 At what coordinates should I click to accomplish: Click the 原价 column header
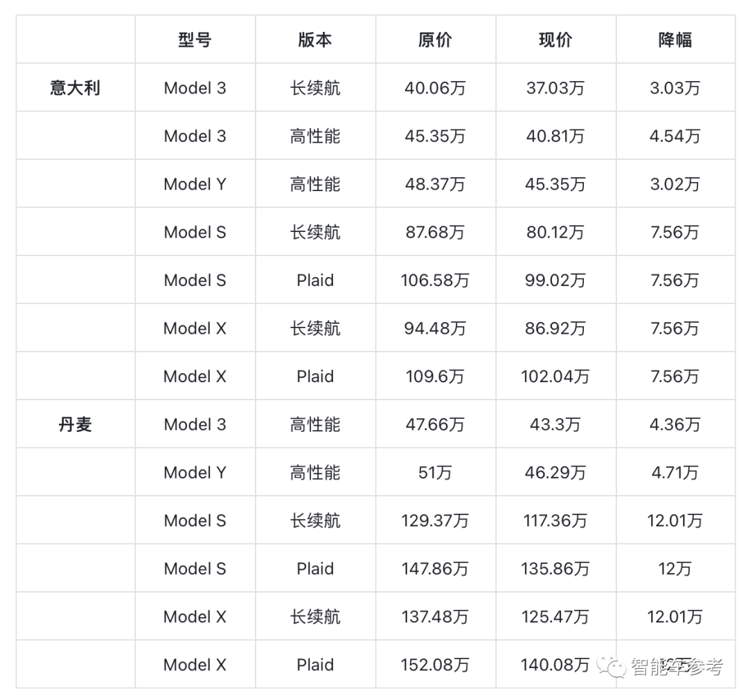tap(435, 40)
